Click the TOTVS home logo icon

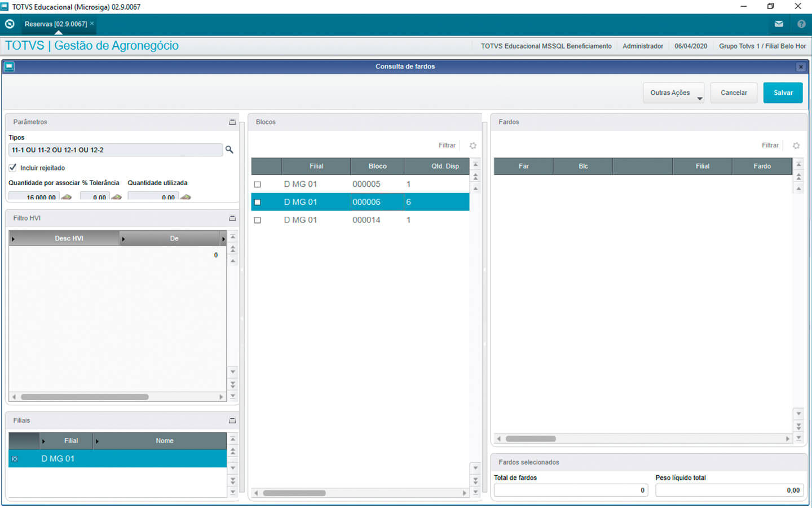click(10, 24)
